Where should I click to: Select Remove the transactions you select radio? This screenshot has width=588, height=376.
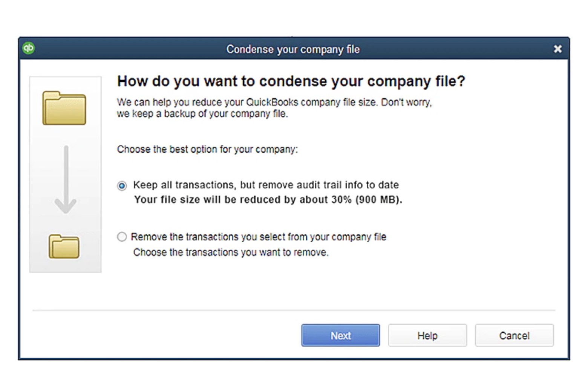122,237
